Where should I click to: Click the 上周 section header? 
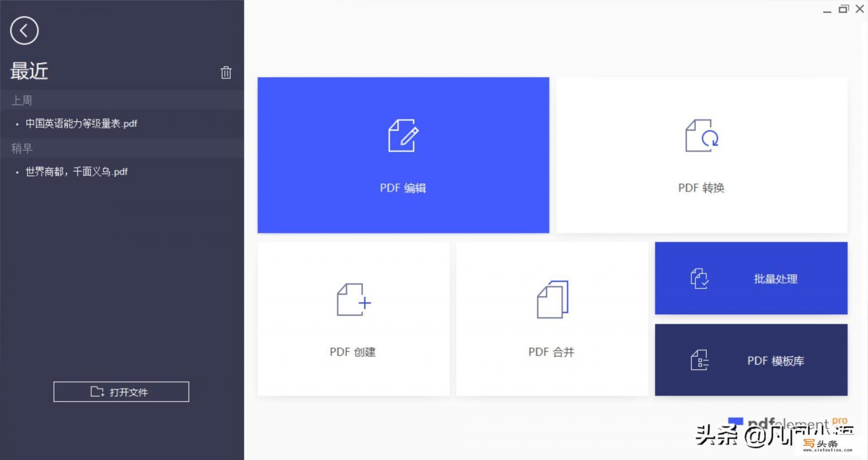coord(122,100)
